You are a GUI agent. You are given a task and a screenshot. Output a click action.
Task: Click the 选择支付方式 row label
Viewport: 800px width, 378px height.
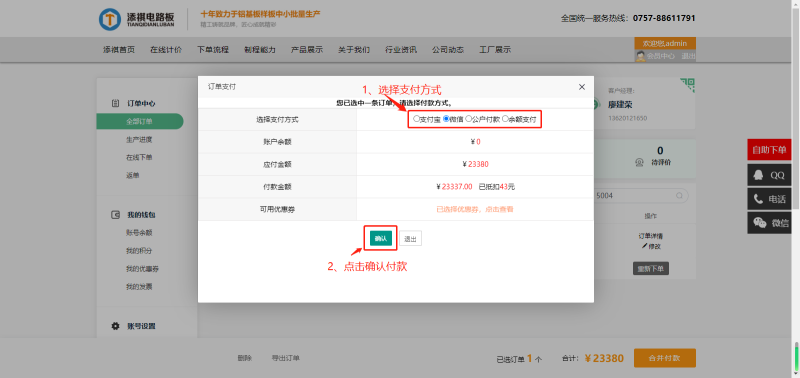(x=277, y=120)
